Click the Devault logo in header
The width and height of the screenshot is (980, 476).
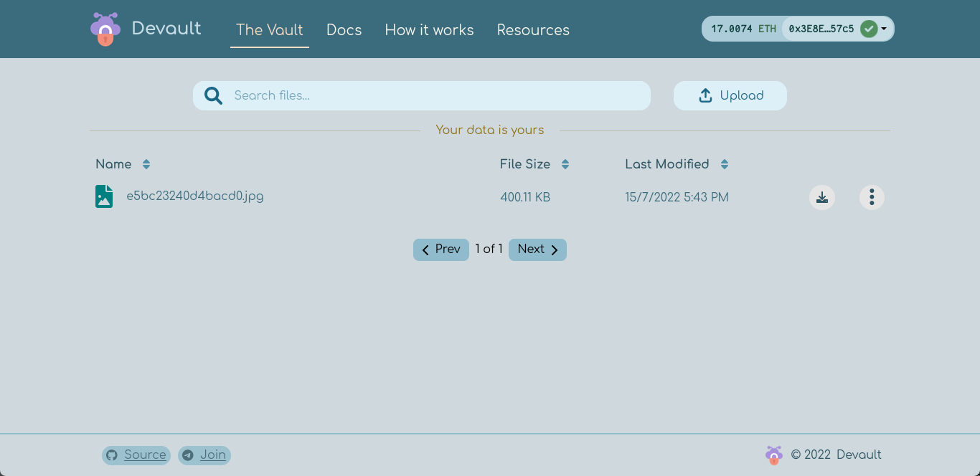click(x=105, y=29)
